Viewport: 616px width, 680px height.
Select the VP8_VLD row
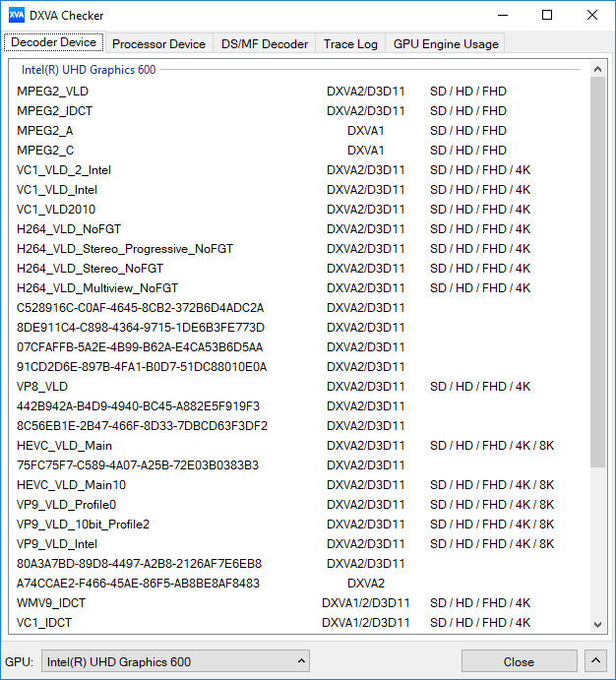click(x=299, y=387)
